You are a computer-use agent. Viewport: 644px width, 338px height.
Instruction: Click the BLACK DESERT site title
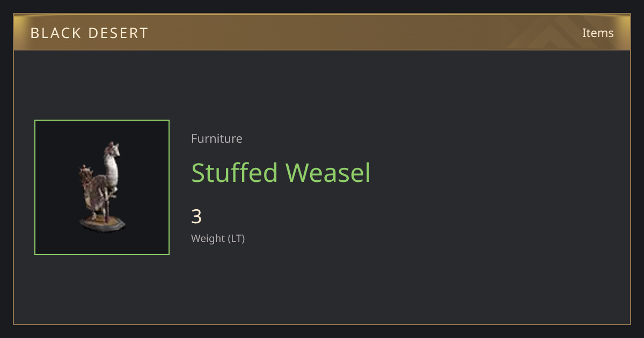coord(89,33)
